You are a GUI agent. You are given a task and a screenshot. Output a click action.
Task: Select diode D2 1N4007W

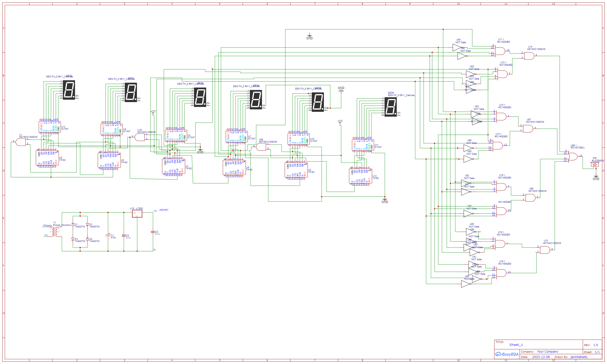87,225
